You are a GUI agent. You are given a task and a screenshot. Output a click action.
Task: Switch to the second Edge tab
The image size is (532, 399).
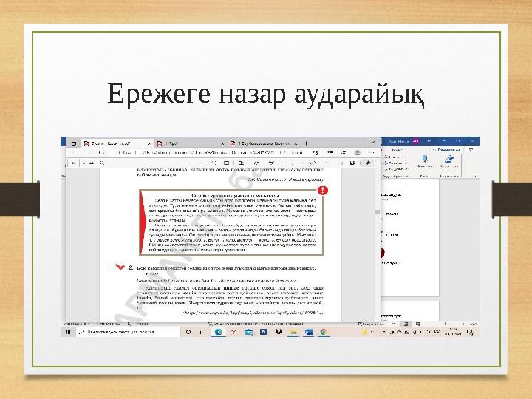pyautogui.click(x=190, y=143)
